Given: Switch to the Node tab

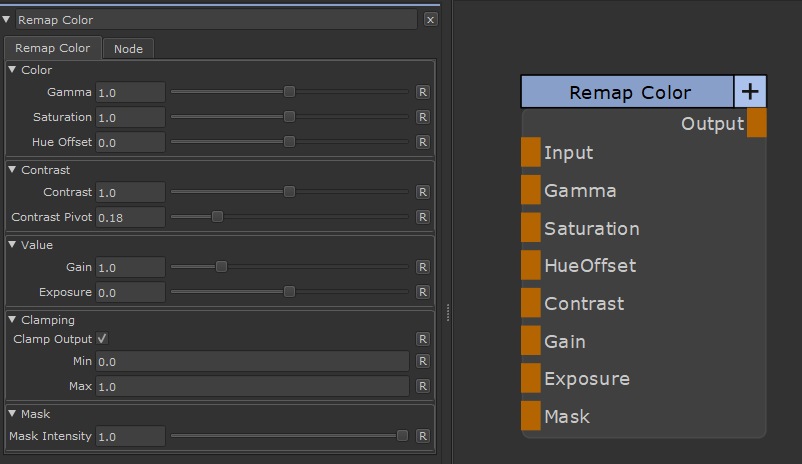Looking at the screenshot, I should [x=128, y=49].
